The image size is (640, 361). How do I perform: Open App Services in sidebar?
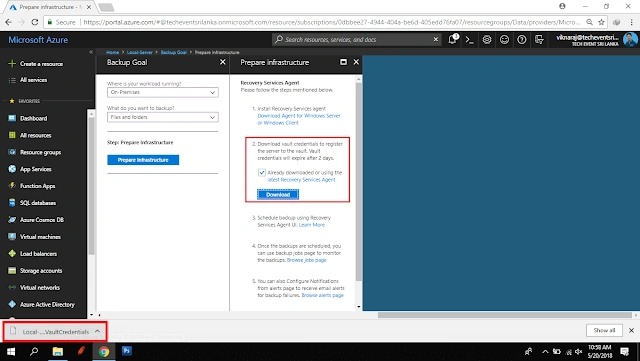point(36,169)
